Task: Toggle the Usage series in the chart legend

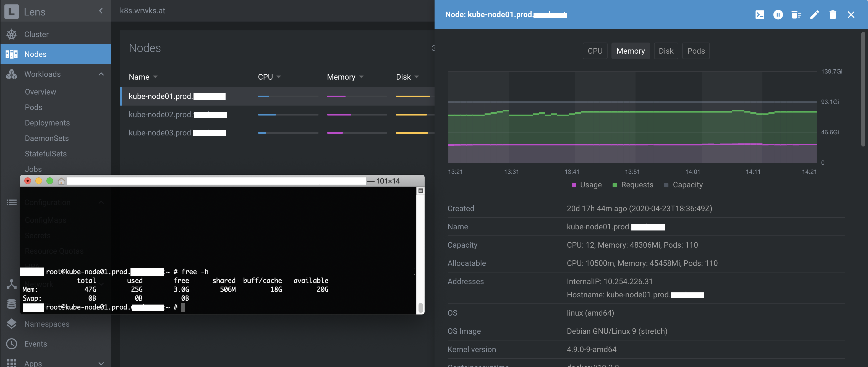Action: tap(586, 185)
